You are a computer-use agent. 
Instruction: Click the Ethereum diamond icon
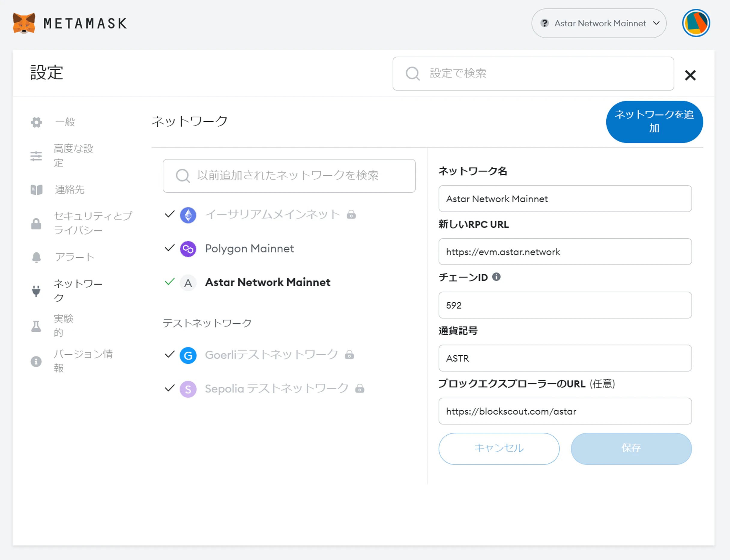(188, 215)
